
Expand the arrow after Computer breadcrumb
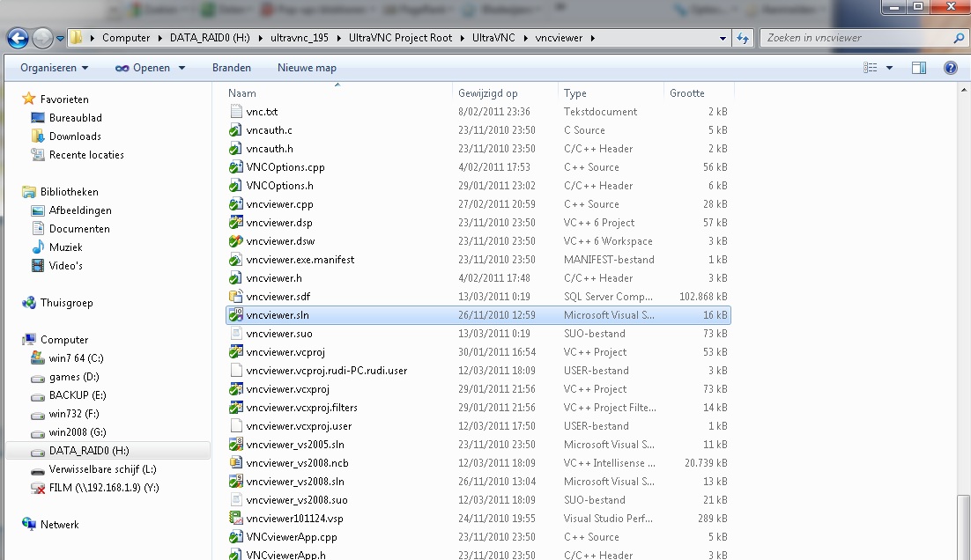click(x=159, y=39)
